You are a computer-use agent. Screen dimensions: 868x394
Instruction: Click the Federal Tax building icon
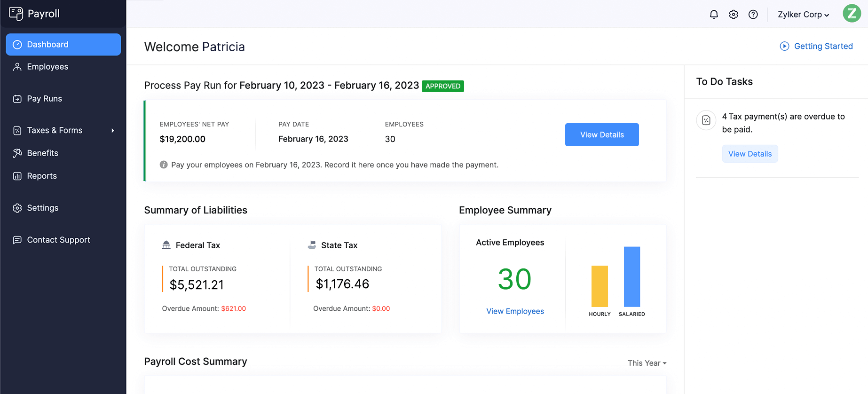tap(166, 245)
